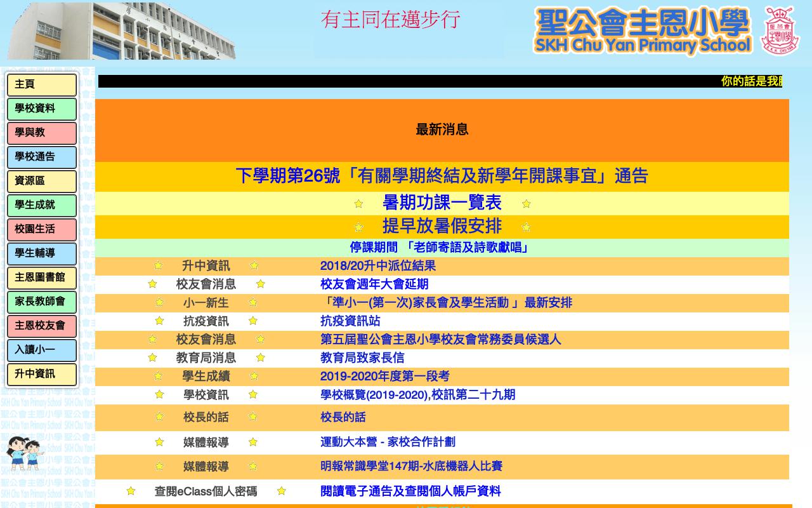Click the star next to 校長的話
Viewport: 812px width, 508px height.
click(x=159, y=417)
